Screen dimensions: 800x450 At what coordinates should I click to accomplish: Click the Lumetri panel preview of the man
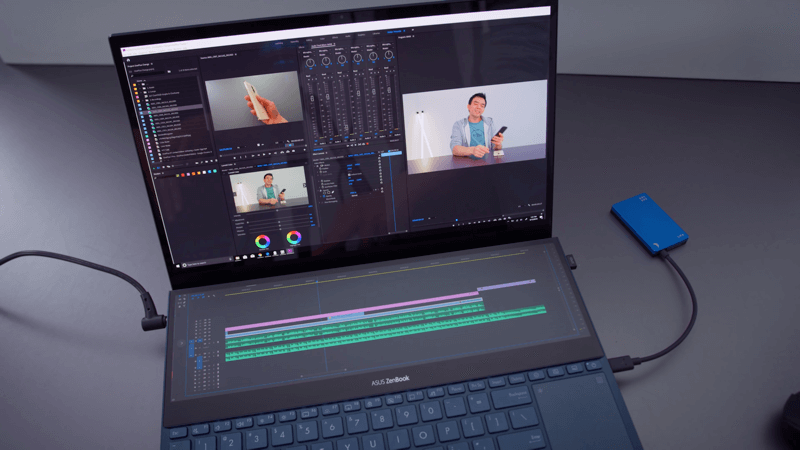pyautogui.click(x=268, y=190)
